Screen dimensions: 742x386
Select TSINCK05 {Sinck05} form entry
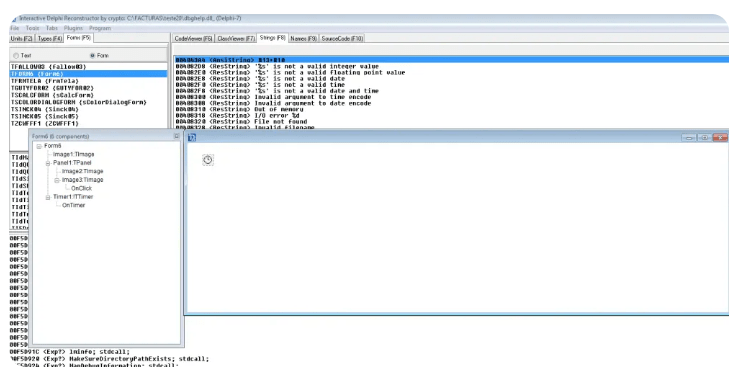point(88,116)
